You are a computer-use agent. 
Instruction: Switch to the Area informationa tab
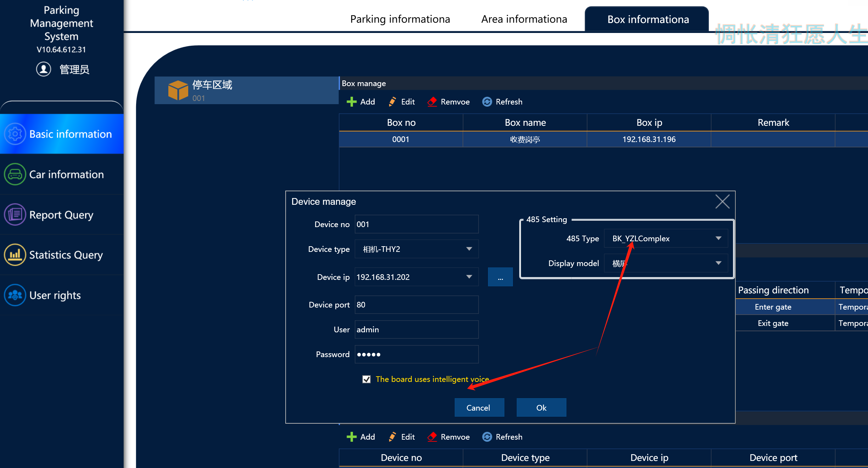[x=524, y=19]
